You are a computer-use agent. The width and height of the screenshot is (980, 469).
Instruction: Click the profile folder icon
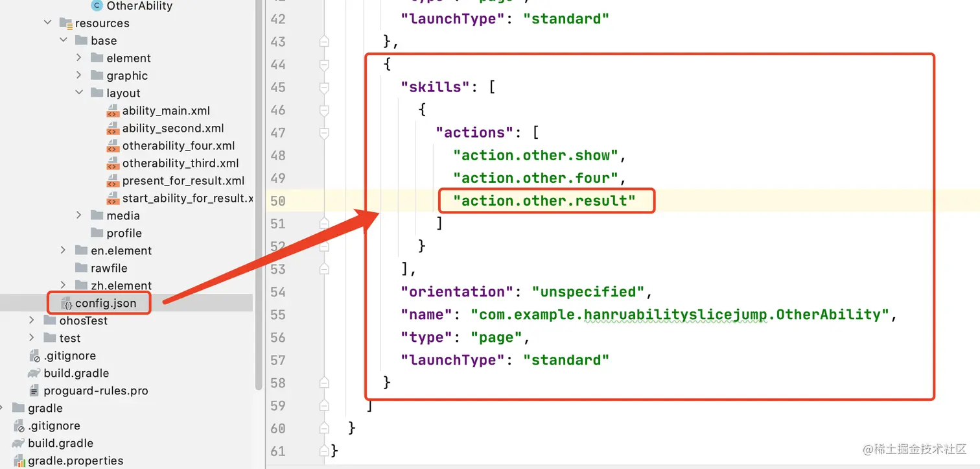point(97,233)
